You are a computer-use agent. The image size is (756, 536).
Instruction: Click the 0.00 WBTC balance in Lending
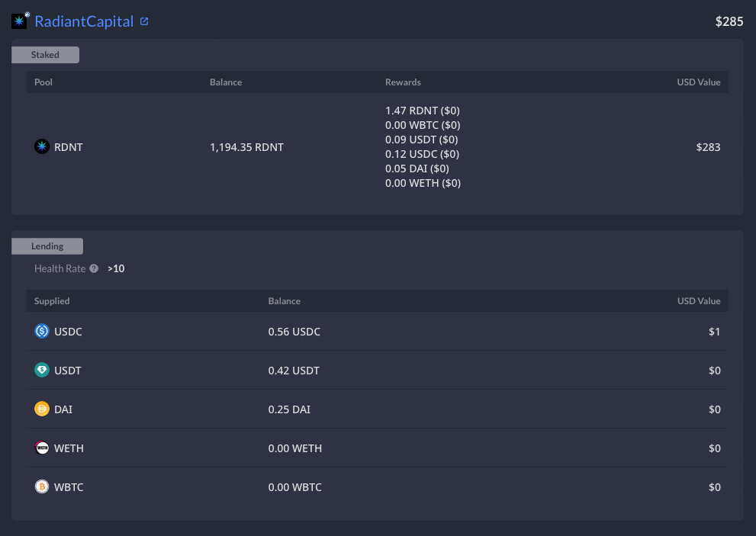coord(295,487)
